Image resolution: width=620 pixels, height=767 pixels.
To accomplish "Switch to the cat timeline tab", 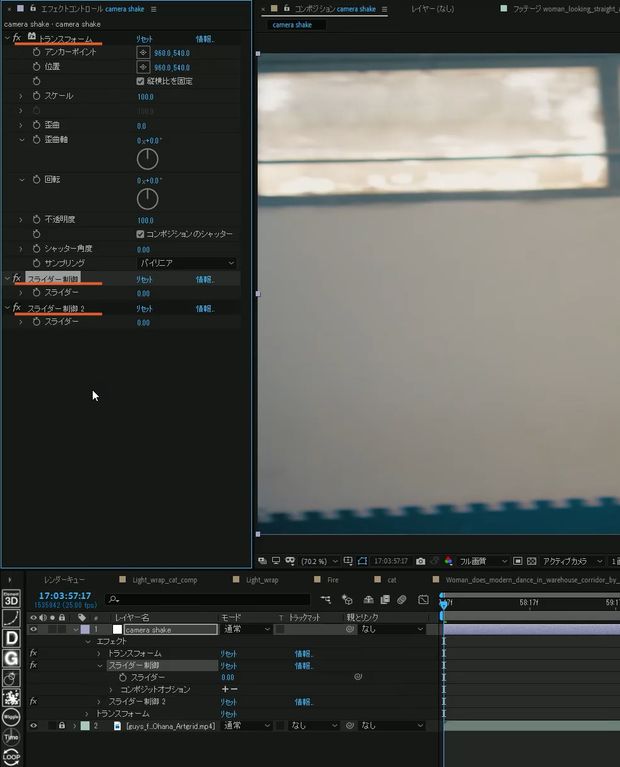I will [392, 580].
